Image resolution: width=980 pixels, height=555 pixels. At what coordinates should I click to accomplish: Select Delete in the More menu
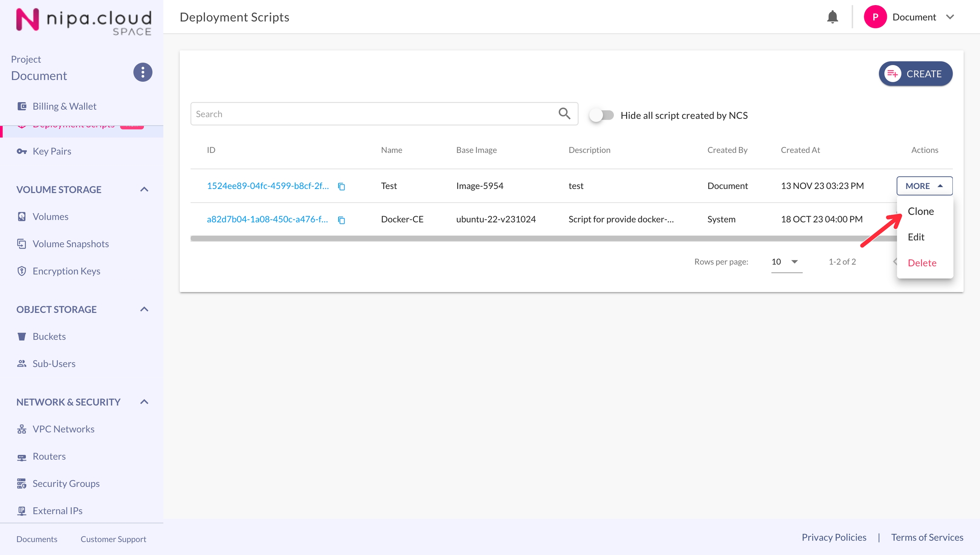[922, 263]
